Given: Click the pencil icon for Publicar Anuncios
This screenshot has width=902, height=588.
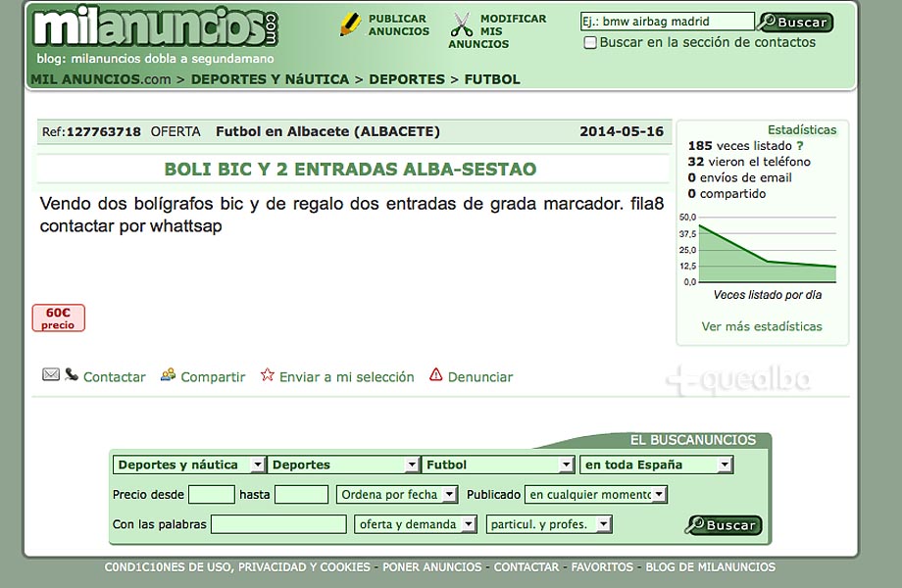Looking at the screenshot, I should (x=350, y=24).
